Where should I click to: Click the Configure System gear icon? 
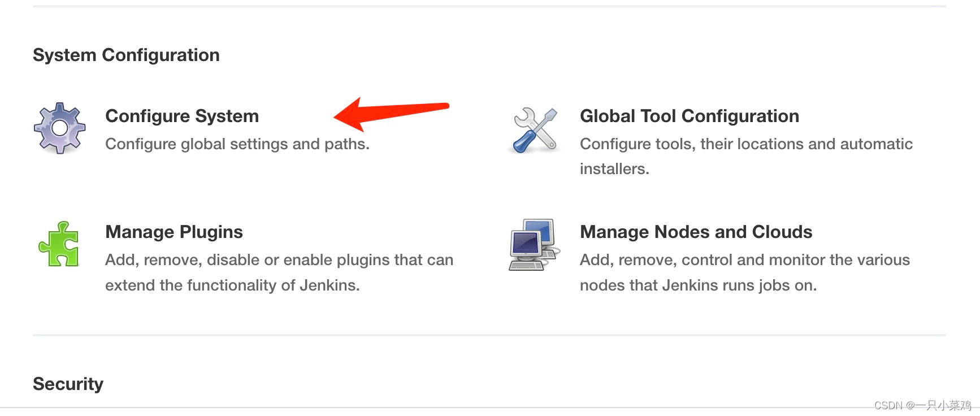(59, 128)
